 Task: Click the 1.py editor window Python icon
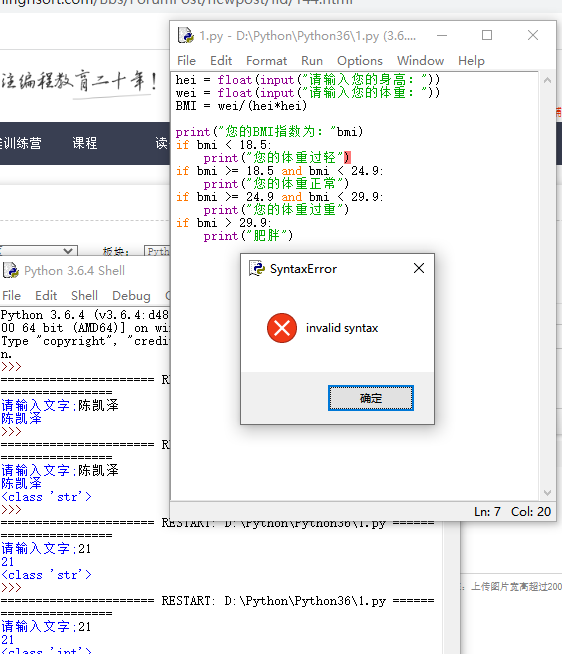point(186,35)
